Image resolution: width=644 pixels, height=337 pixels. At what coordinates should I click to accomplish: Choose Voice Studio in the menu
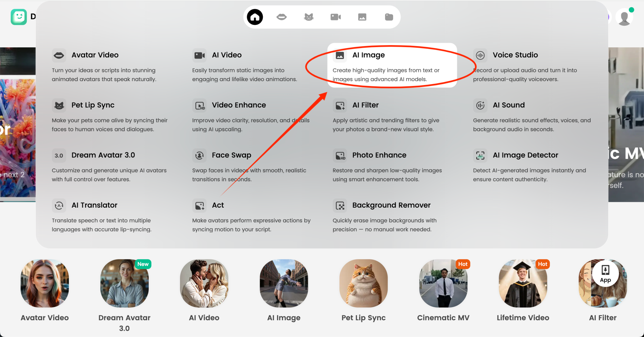(515, 55)
